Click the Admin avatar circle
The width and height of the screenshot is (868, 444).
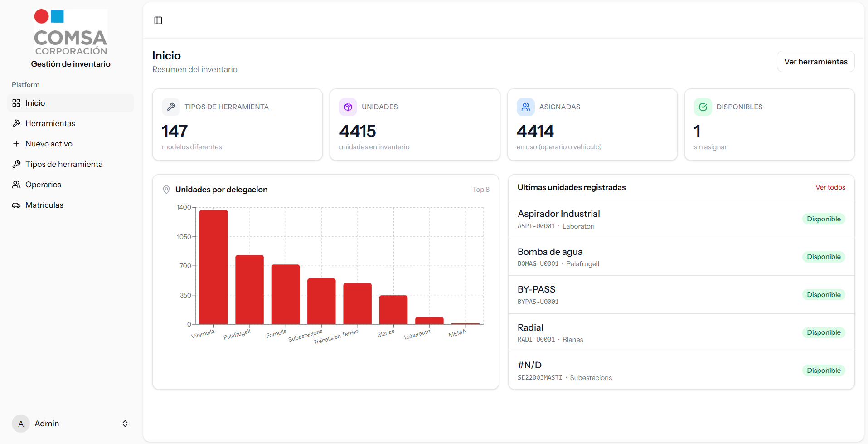pos(21,424)
